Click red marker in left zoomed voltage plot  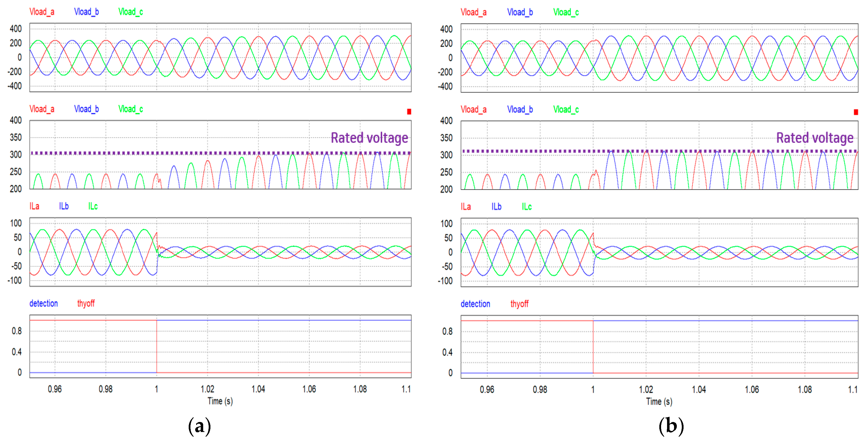pos(409,112)
